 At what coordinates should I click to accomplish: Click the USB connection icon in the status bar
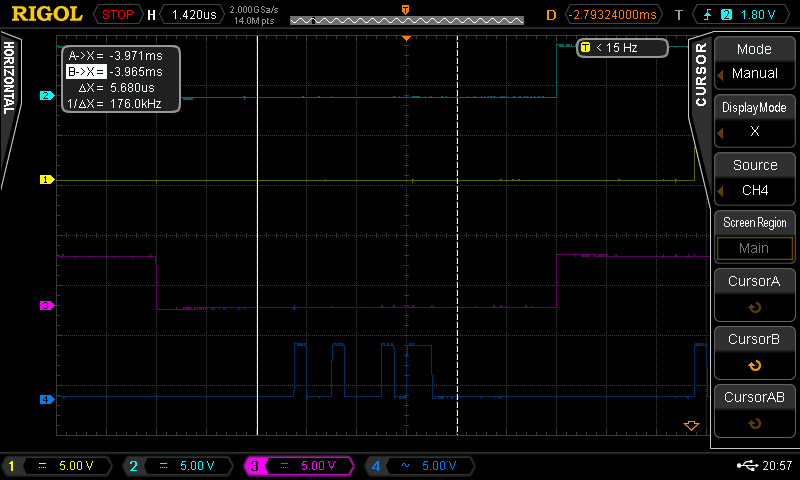747,465
